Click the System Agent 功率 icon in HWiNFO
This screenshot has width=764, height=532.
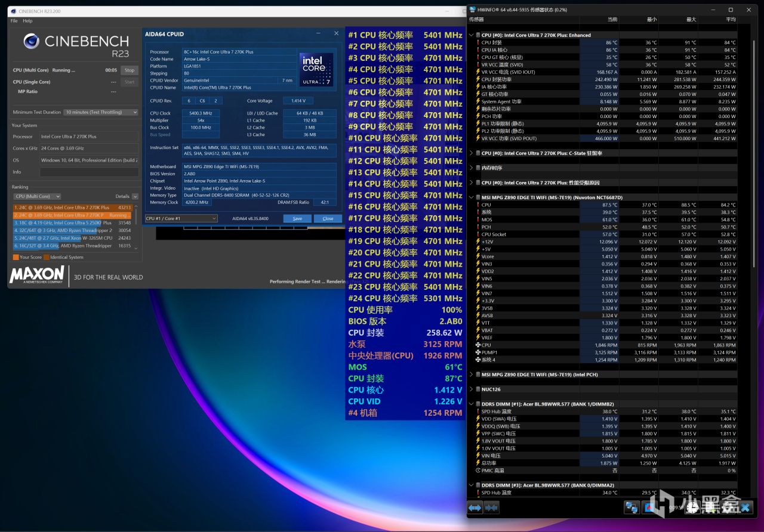tap(478, 101)
